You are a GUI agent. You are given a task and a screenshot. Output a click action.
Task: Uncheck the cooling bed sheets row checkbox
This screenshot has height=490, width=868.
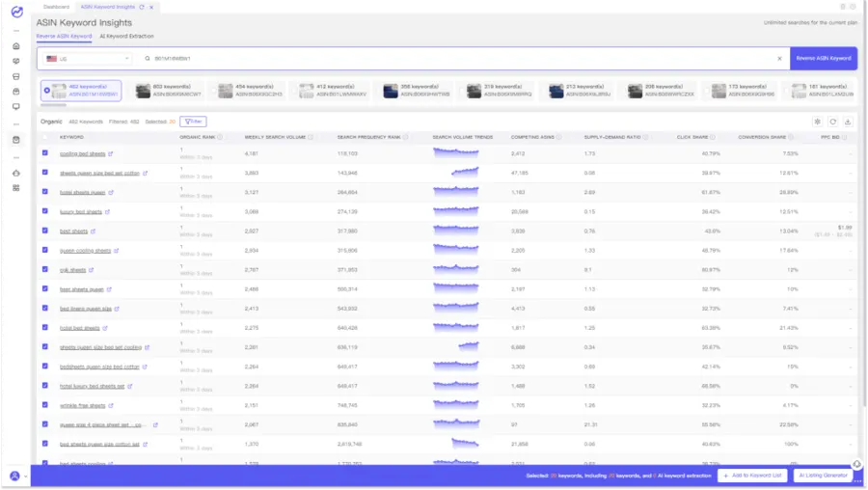[45, 152]
